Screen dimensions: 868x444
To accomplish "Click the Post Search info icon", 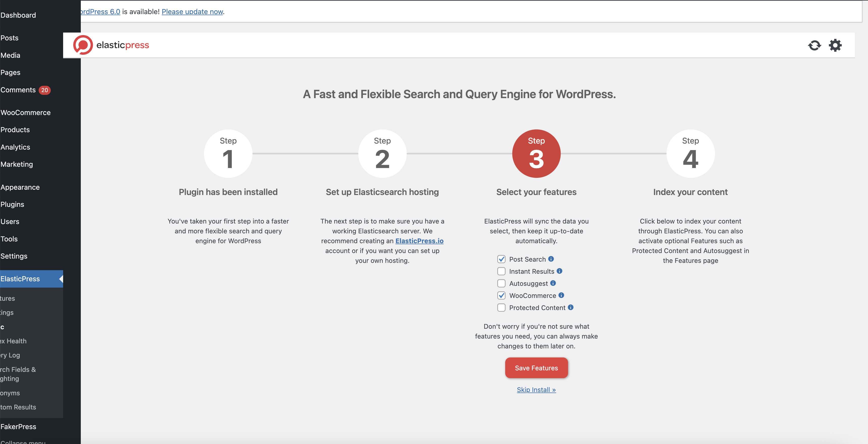I will 551,259.
